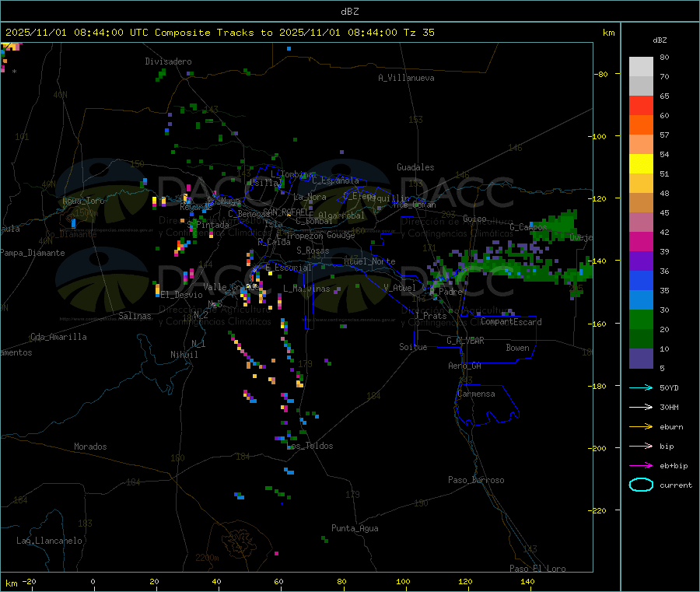700x592 pixels.
Task: Click the 5 dBZ purple legend swatch
Action: click(641, 359)
